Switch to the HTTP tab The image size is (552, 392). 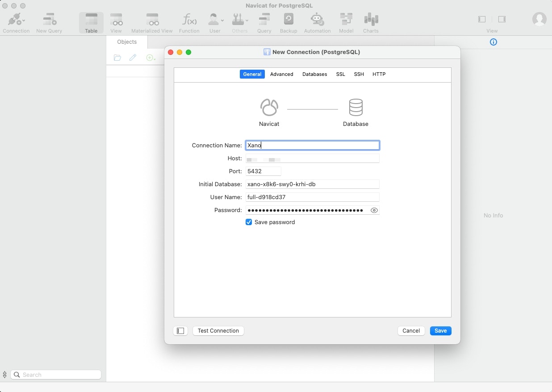(379, 74)
